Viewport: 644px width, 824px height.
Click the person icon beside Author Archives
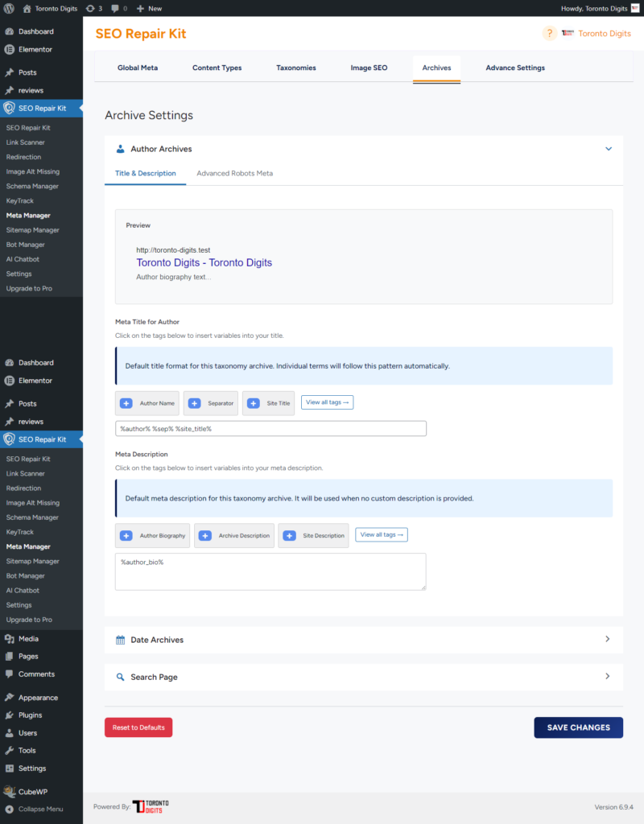coord(121,149)
